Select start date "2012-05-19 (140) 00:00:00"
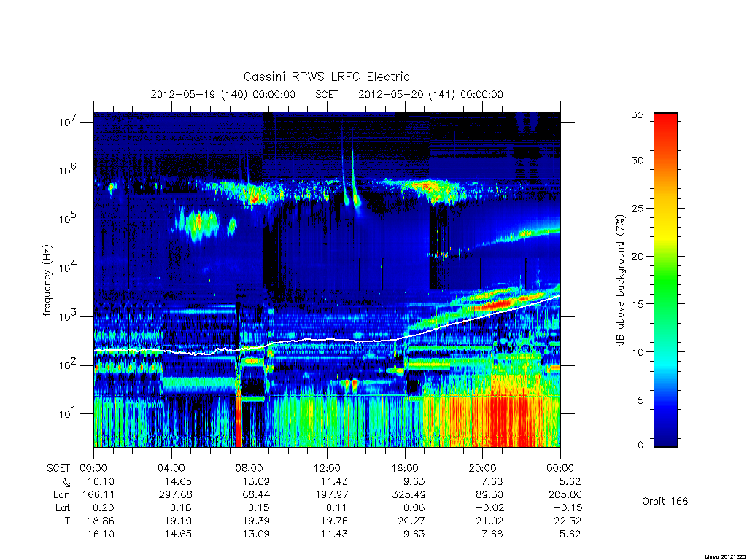The image size is (747, 560). click(x=223, y=94)
